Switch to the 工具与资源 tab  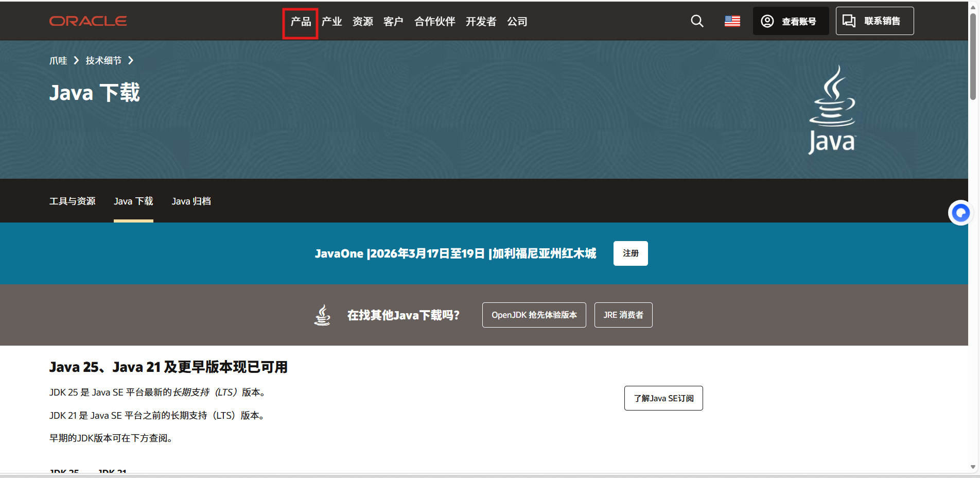(73, 201)
